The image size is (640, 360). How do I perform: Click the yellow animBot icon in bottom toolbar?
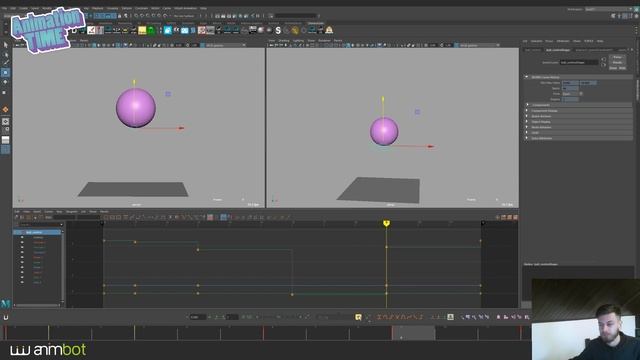pyautogui.click(x=358, y=317)
